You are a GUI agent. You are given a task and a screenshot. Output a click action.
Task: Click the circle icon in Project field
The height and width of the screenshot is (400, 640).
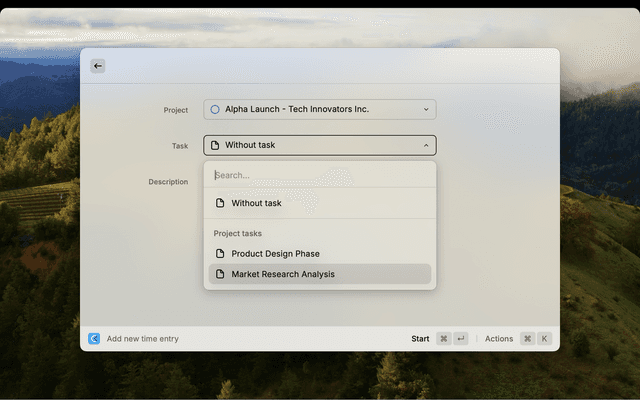point(215,109)
